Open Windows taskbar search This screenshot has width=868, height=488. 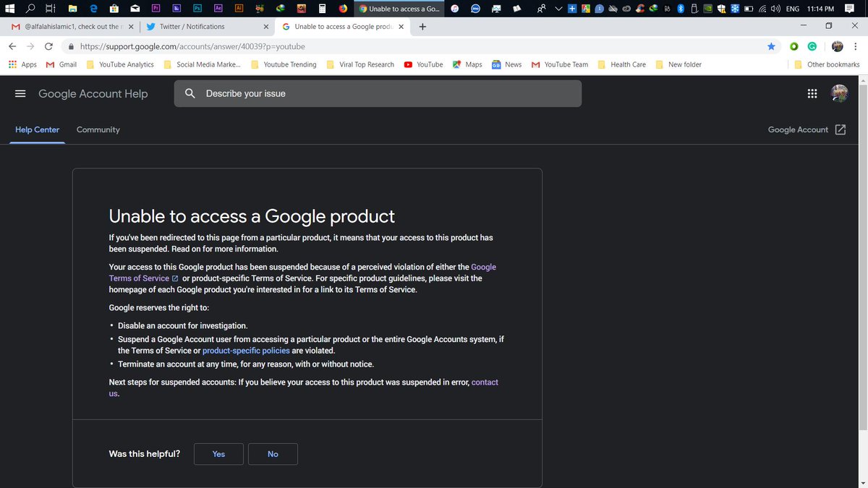pyautogui.click(x=30, y=9)
